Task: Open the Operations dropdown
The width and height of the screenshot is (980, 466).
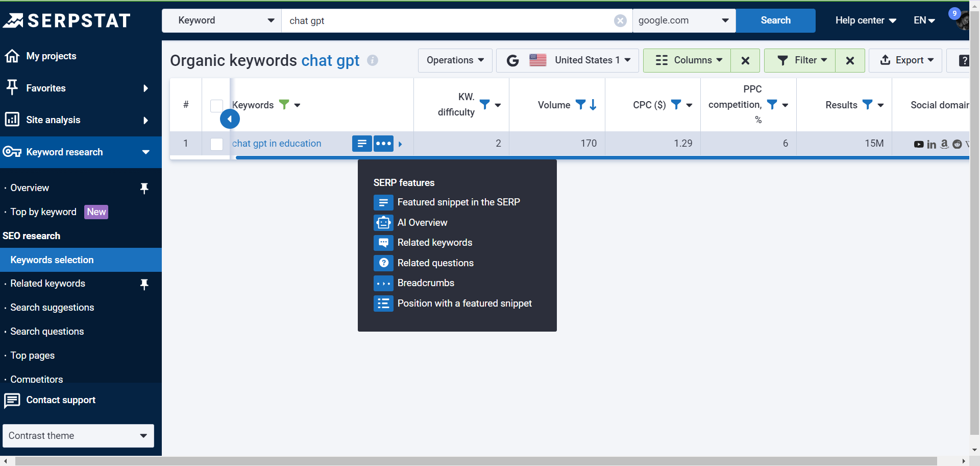Action: pos(455,61)
